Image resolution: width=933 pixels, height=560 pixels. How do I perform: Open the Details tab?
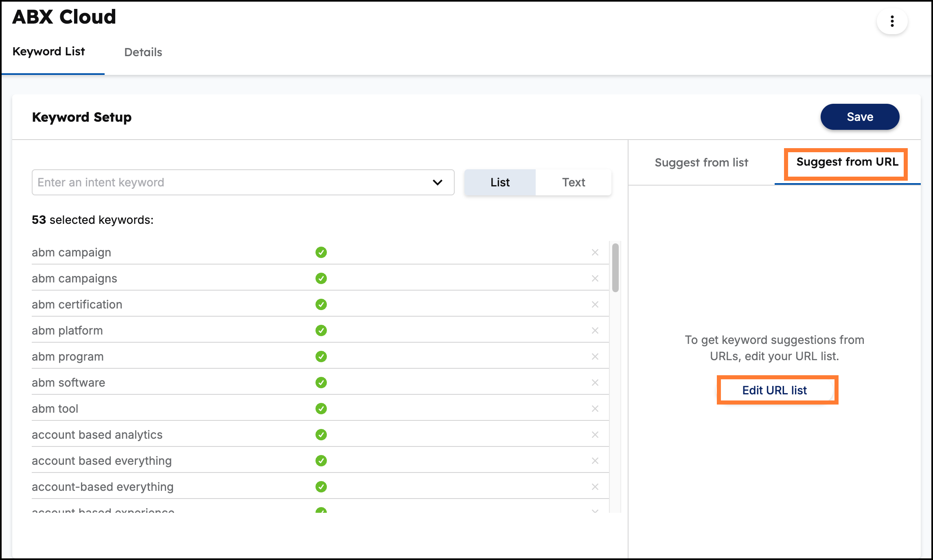143,52
